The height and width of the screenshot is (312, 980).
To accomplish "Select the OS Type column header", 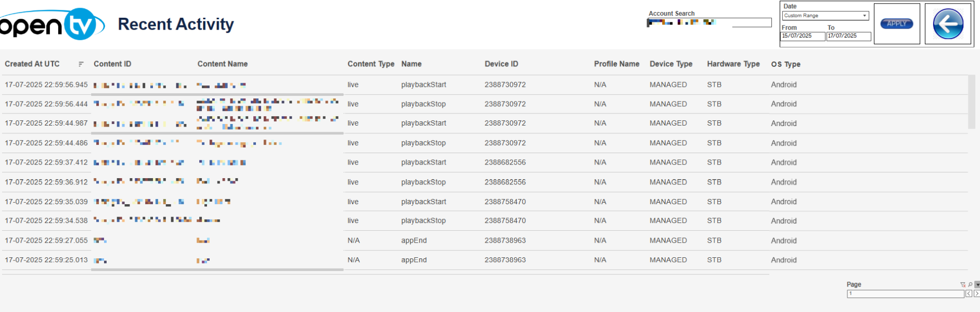I will click(785, 64).
